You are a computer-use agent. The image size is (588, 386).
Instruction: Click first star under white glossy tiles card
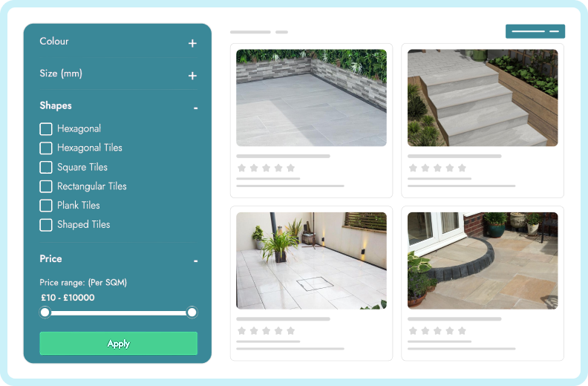click(x=242, y=330)
